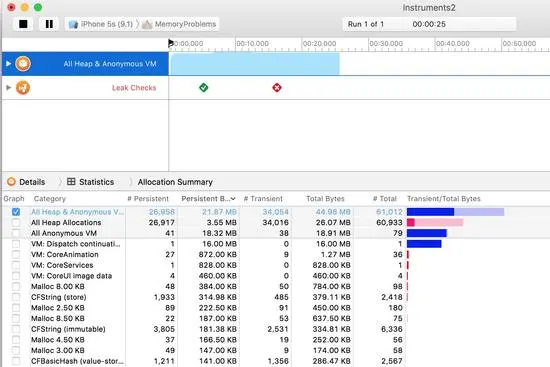Enable graph for VM: Dispatch continuations
The width and height of the screenshot is (550, 367).
(16, 244)
